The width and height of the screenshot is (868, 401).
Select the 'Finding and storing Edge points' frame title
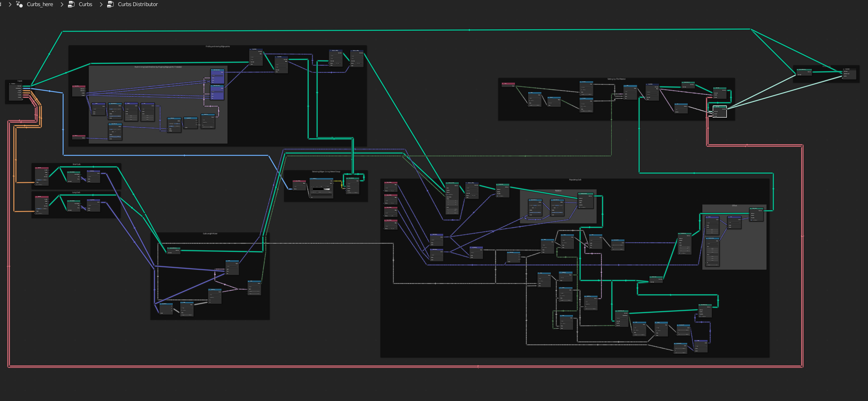pos(218,47)
